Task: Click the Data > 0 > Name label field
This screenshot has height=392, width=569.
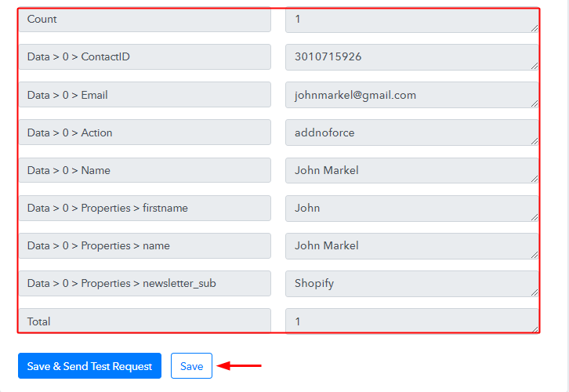Action: pos(144,170)
